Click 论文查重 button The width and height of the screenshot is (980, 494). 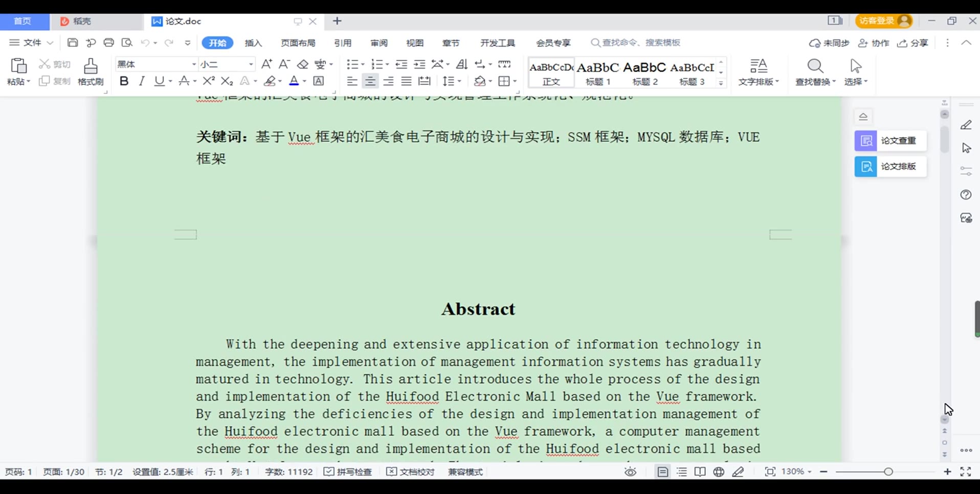coord(890,141)
